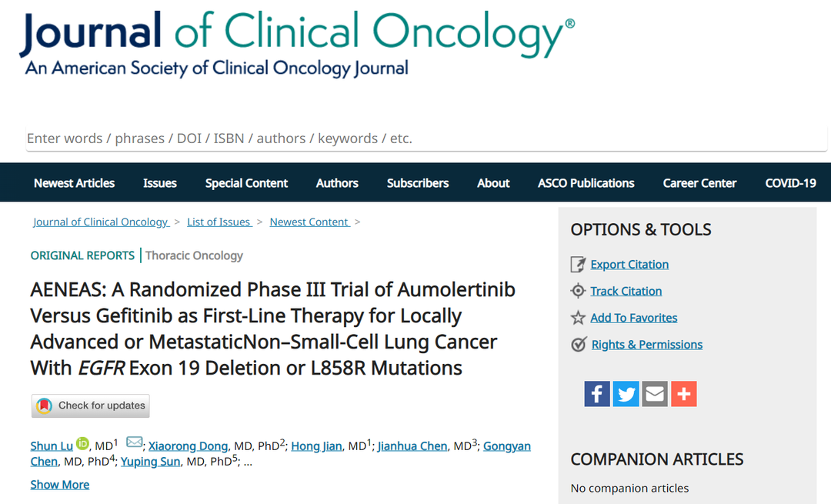Click the Rights & Permissions checkmark icon
Image resolution: width=831 pixels, height=504 pixels.
pos(579,345)
